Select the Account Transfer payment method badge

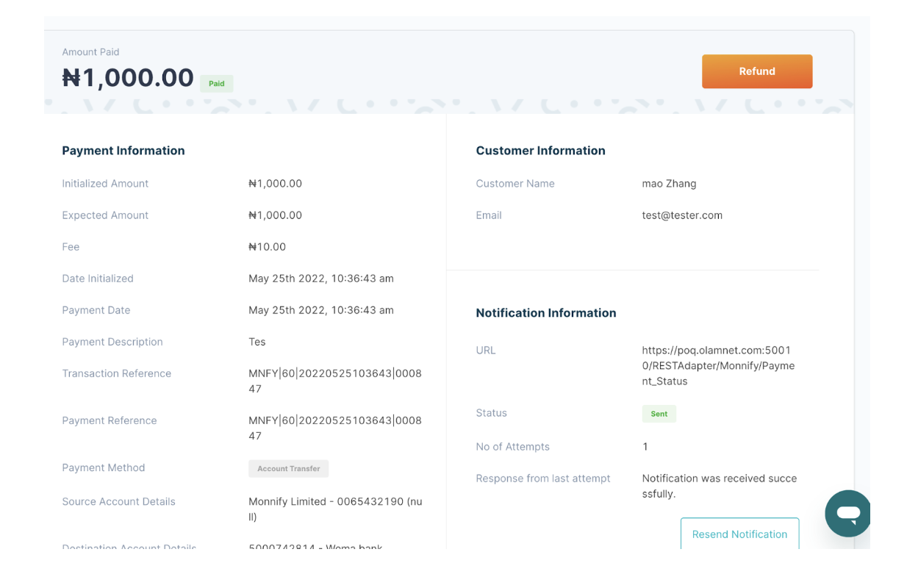pyautogui.click(x=288, y=468)
